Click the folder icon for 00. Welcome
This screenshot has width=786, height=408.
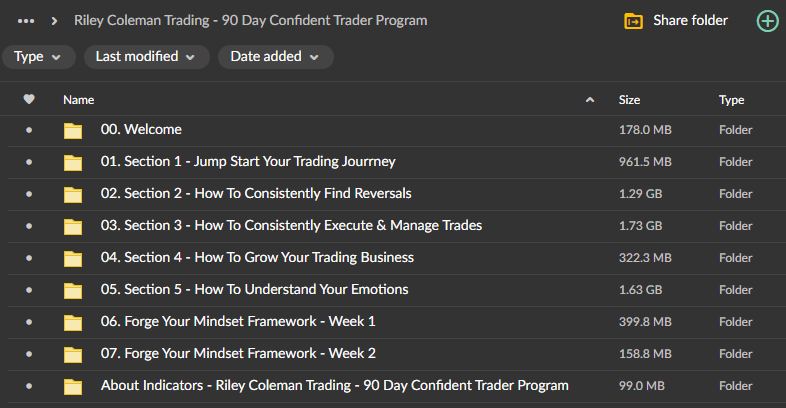click(x=73, y=130)
